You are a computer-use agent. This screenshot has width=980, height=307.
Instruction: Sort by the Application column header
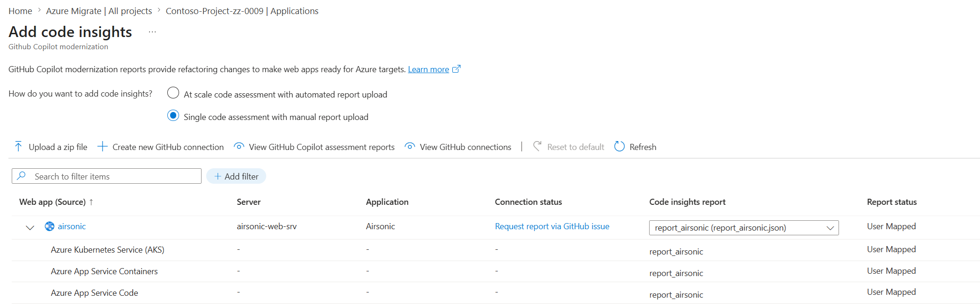pos(387,202)
